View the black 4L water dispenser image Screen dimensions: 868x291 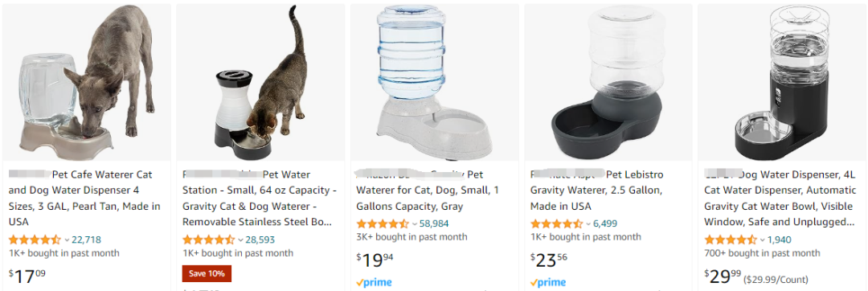[x=782, y=83]
